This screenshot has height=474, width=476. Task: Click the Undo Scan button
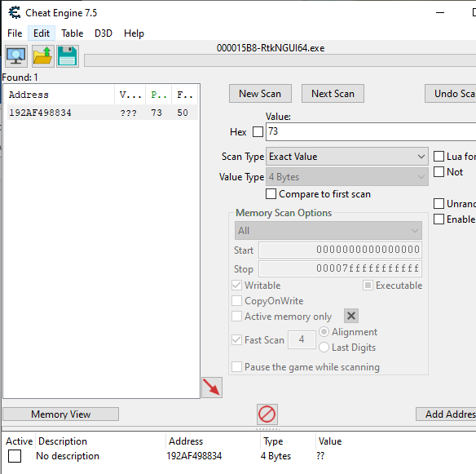point(451,94)
